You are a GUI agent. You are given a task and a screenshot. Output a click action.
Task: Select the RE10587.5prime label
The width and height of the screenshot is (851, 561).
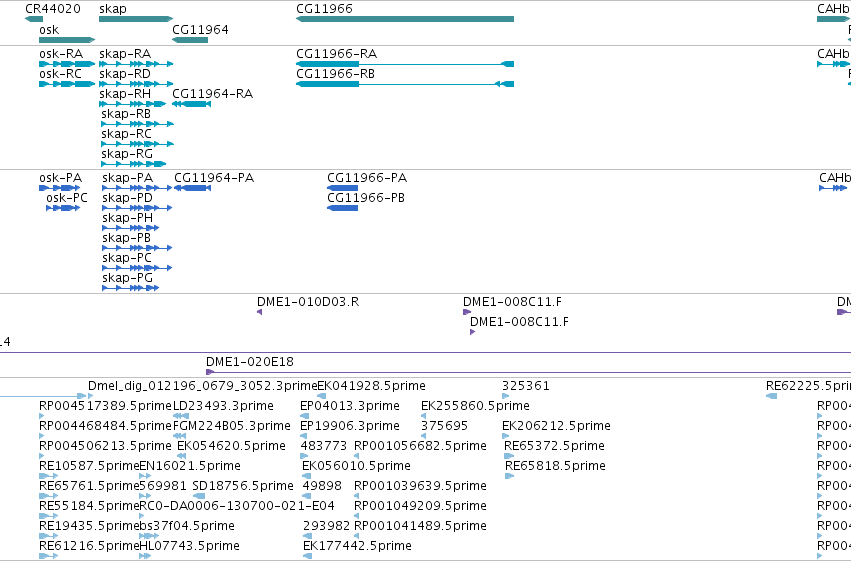point(89,466)
